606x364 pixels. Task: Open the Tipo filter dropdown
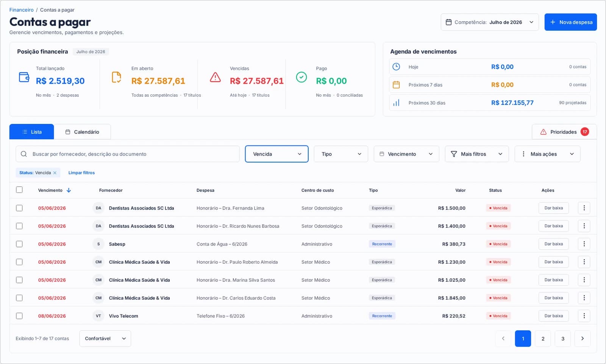[341, 154]
